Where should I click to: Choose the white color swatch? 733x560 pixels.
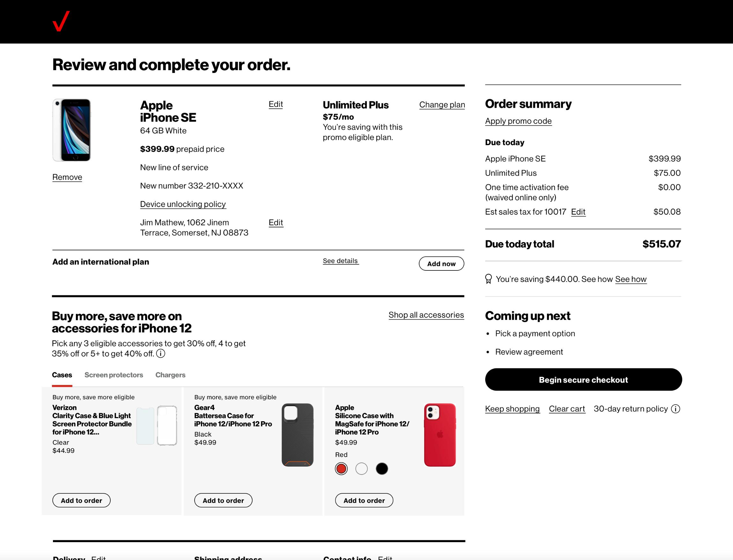click(361, 469)
